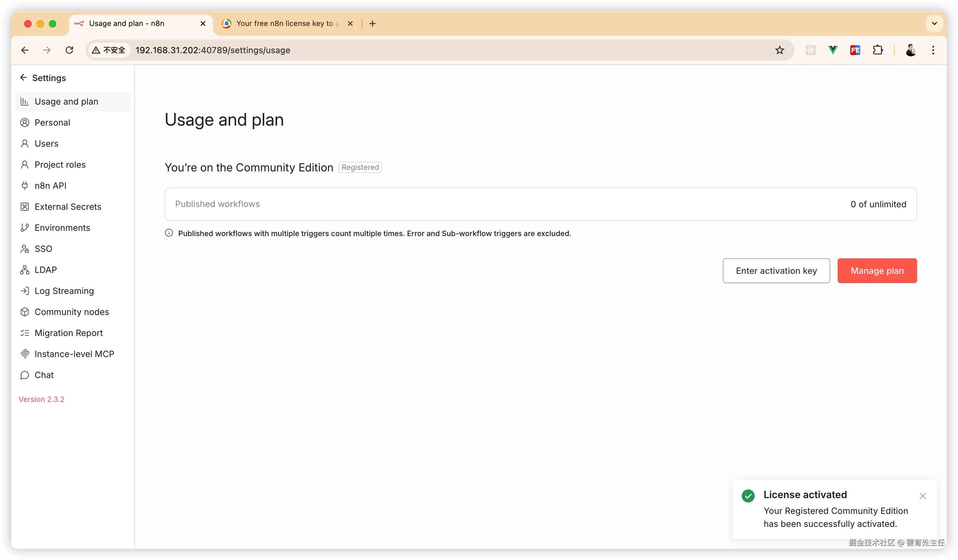
Task: Dismiss the License activated notification
Action: [922, 496]
